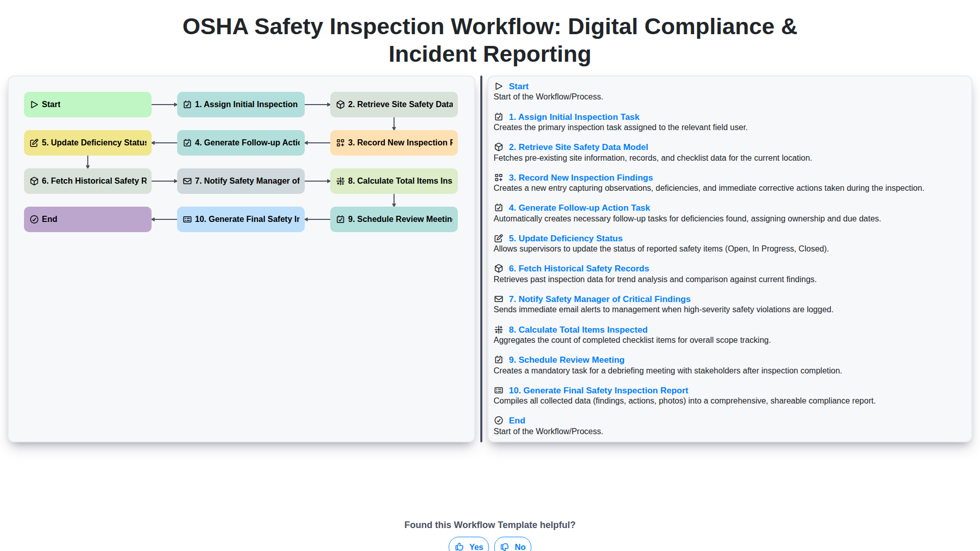This screenshot has width=980, height=551.
Task: Click icon beside Generate Follow-up Action Task heading
Action: point(499,208)
